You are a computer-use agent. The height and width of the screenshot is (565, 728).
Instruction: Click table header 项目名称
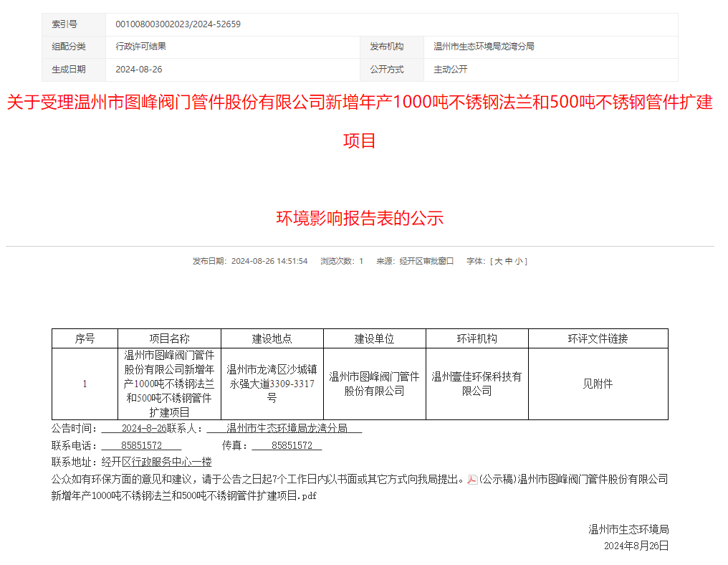(170, 338)
